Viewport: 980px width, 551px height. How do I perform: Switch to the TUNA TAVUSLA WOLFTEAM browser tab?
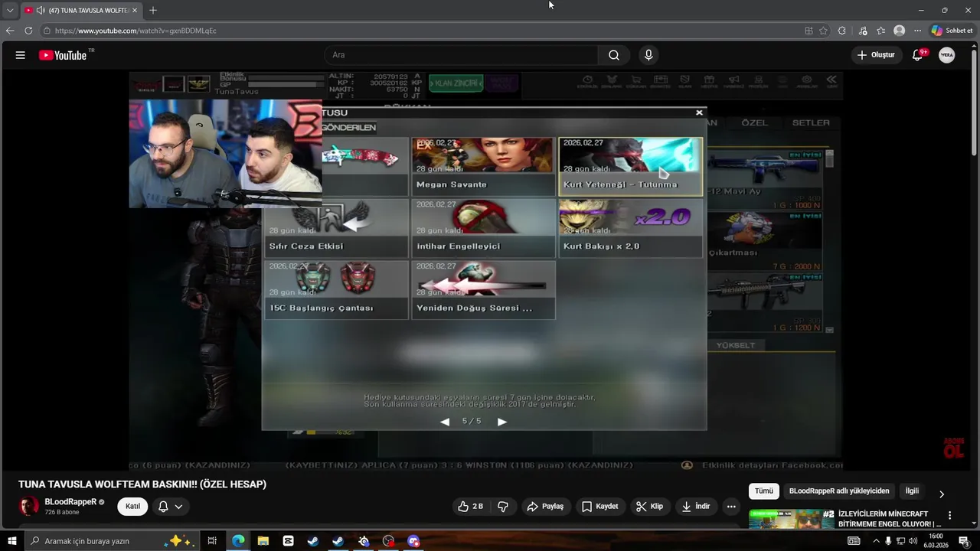(x=80, y=10)
